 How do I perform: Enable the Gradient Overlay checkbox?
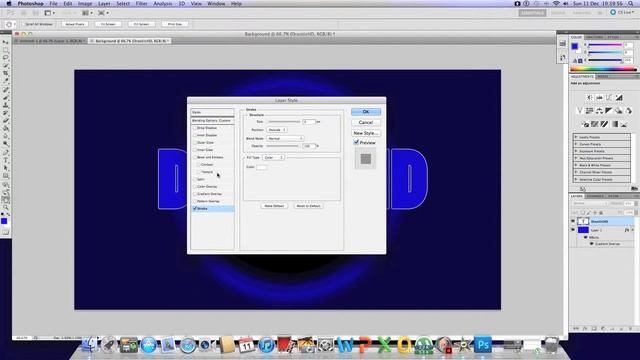click(195, 194)
